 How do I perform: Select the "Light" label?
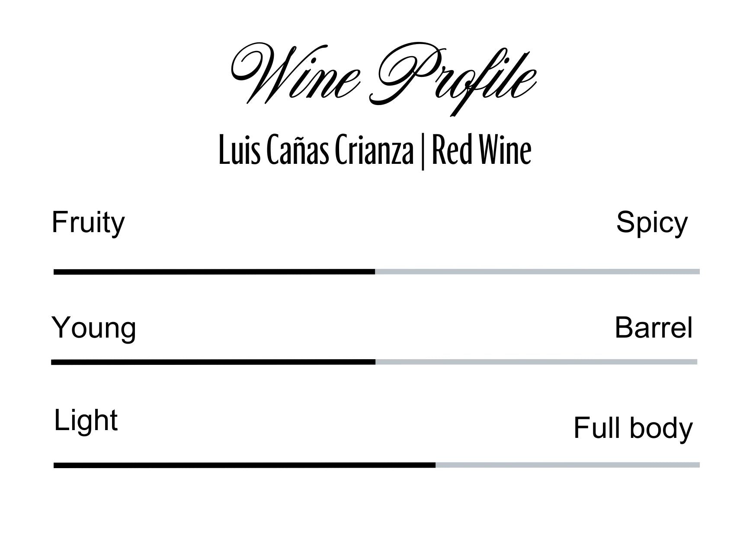coord(86,420)
